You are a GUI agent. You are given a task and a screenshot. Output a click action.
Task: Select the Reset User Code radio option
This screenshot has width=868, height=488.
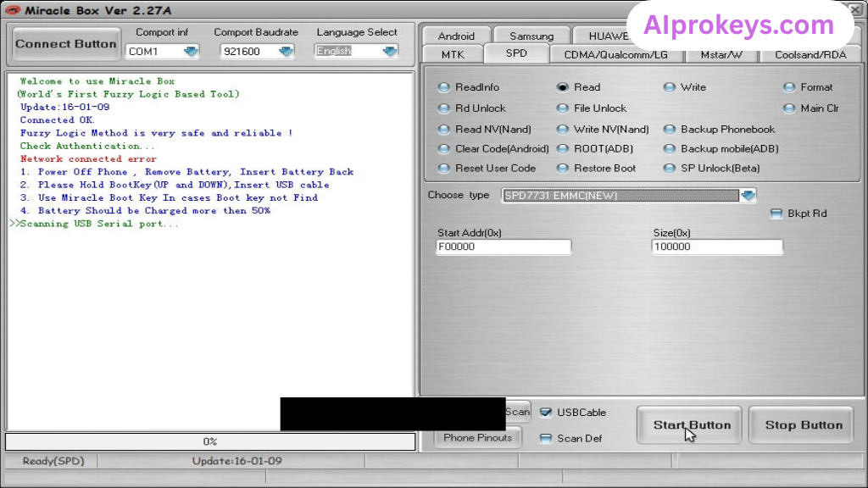(443, 169)
